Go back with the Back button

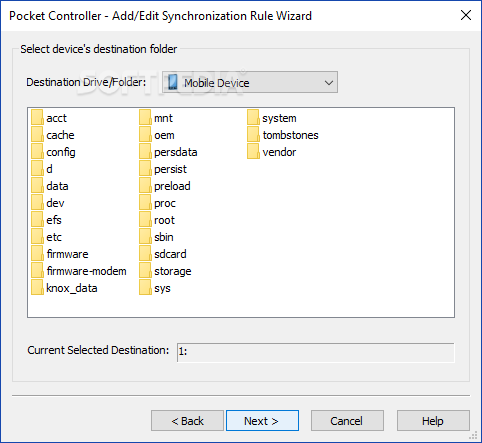click(187, 421)
